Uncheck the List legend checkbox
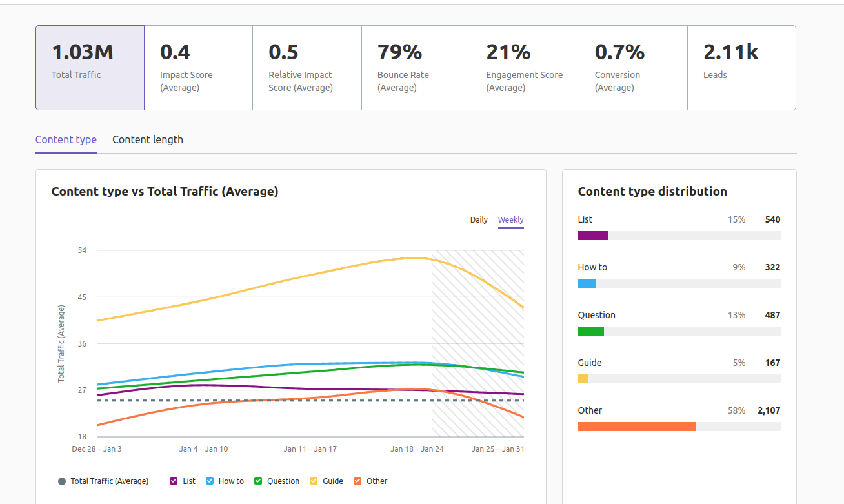The image size is (844, 504). (174, 481)
